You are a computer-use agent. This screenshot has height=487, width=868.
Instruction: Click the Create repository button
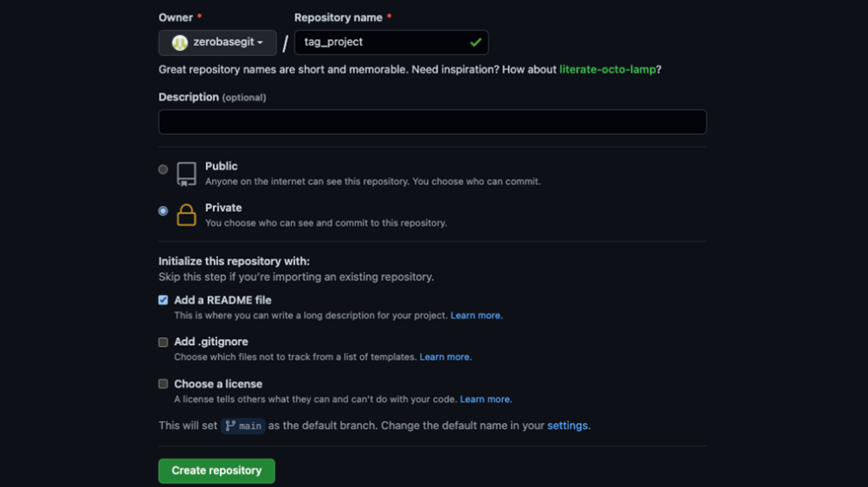pyautogui.click(x=217, y=470)
